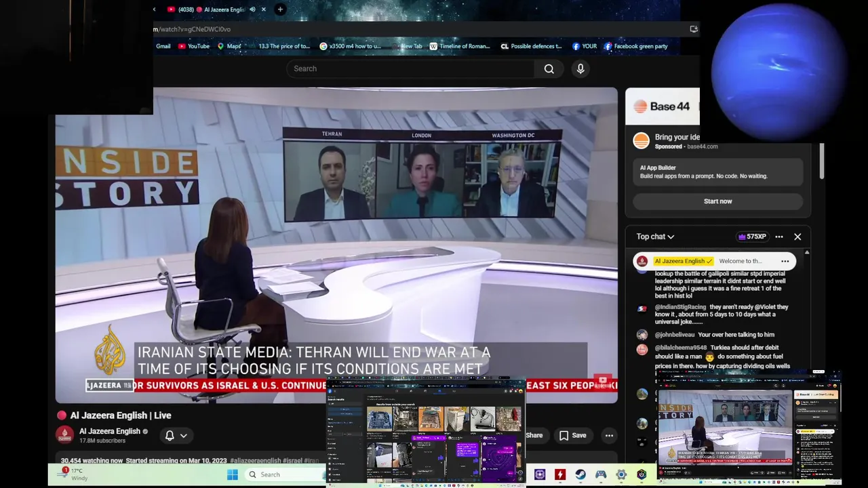This screenshot has height=488, width=868.
Task: Focus the YouTube search field
Action: (410, 68)
